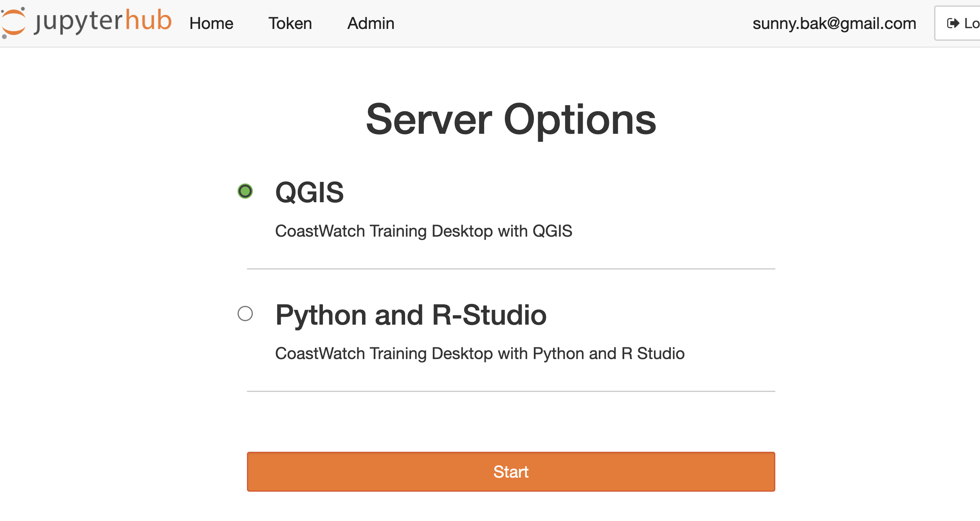980x521 pixels.
Task: Click the divider line below QGIS option
Action: (x=511, y=269)
